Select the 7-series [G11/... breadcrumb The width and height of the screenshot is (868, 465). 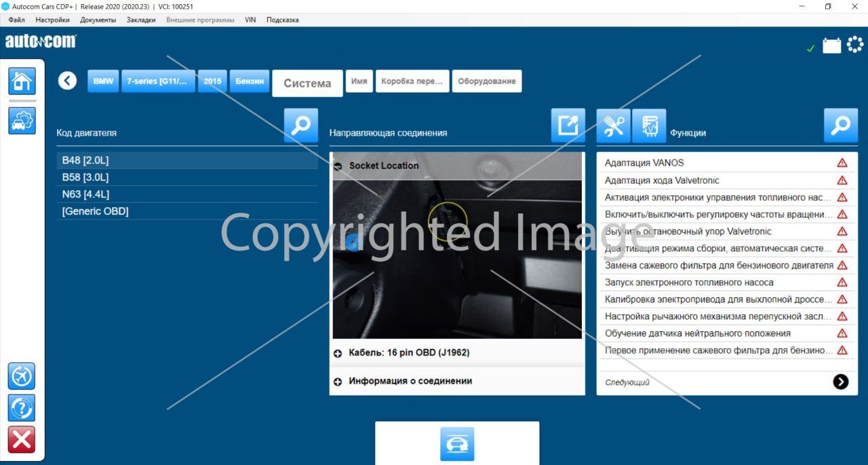tap(158, 81)
